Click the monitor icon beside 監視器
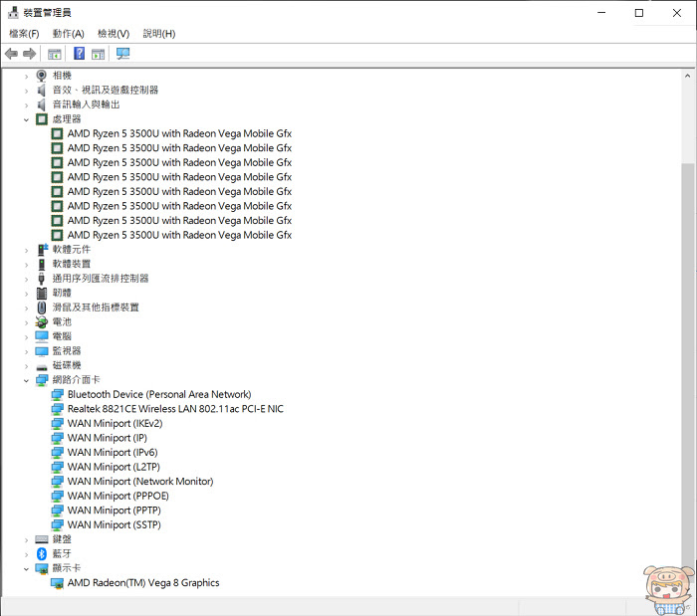This screenshot has height=616, width=697. 42,351
